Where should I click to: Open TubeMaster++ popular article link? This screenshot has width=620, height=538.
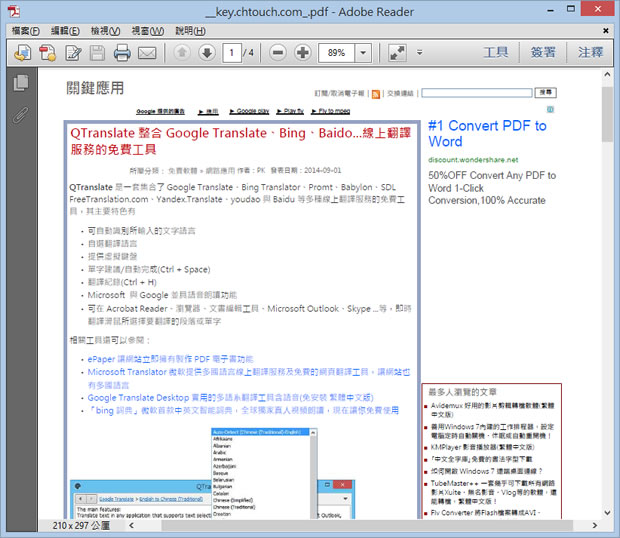click(493, 492)
